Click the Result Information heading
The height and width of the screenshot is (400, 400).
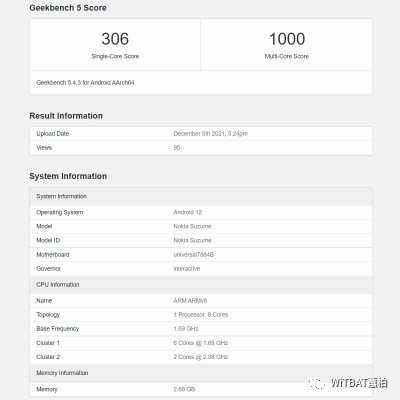(x=66, y=116)
